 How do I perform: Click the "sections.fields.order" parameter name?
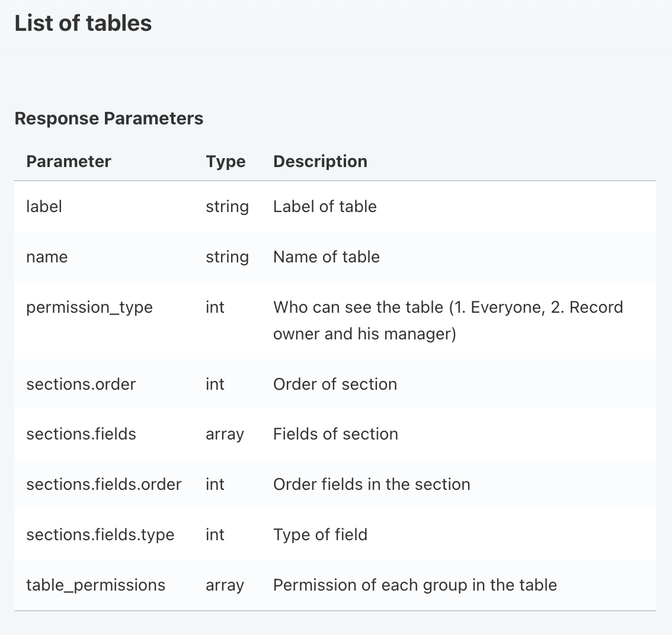pyautogui.click(x=104, y=485)
